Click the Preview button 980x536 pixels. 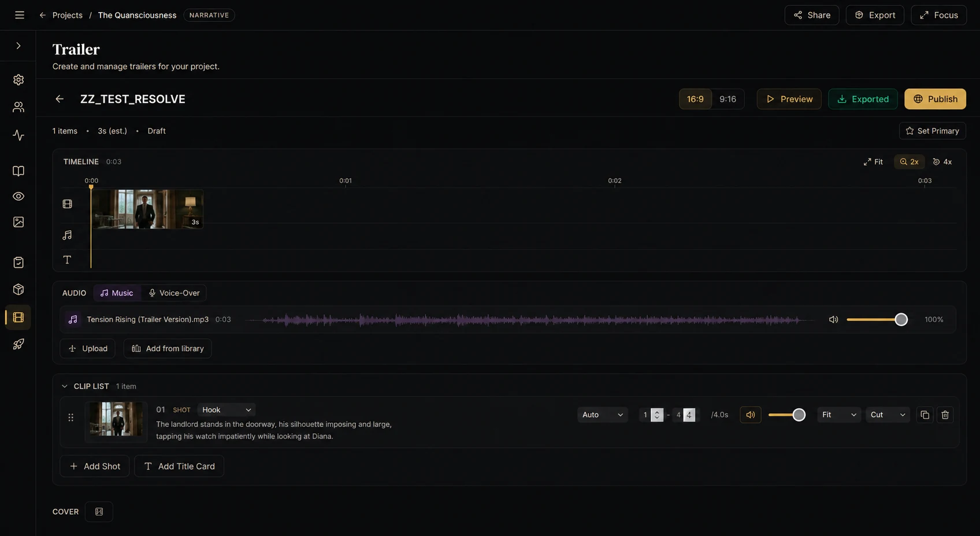click(789, 99)
